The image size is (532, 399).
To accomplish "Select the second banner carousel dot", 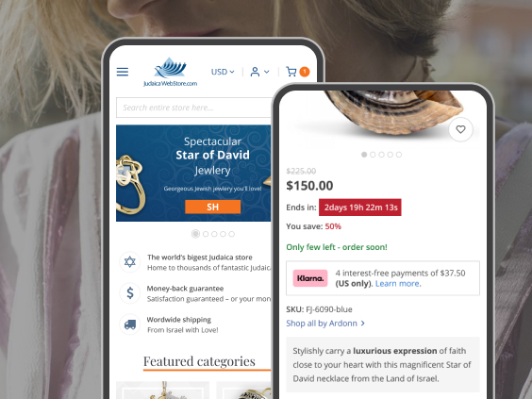I will pos(206,234).
